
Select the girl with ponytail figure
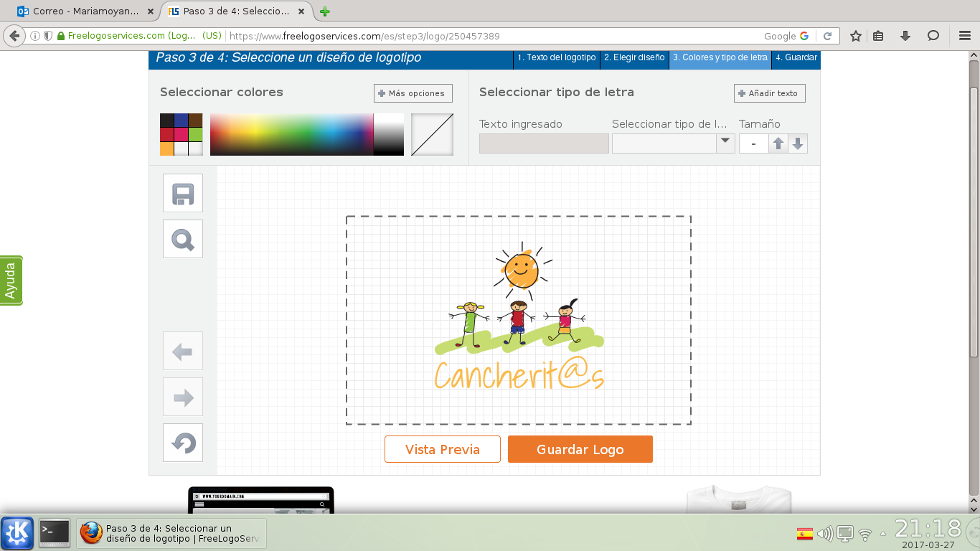[565, 320]
